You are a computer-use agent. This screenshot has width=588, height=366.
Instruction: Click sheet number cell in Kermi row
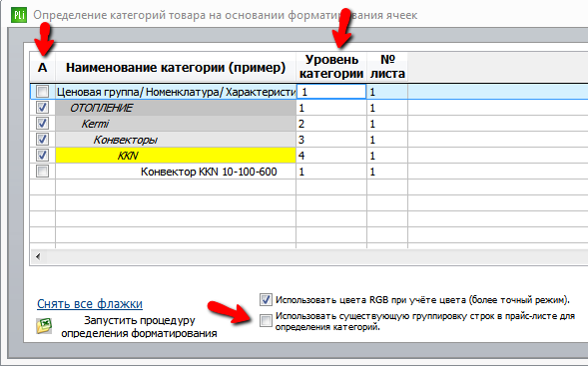[387, 124]
